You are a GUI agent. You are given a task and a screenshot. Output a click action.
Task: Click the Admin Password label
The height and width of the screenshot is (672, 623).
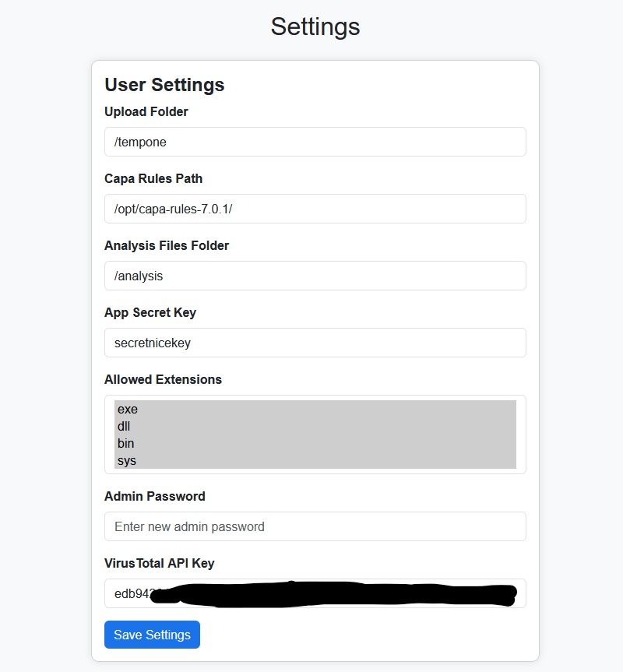click(x=155, y=496)
